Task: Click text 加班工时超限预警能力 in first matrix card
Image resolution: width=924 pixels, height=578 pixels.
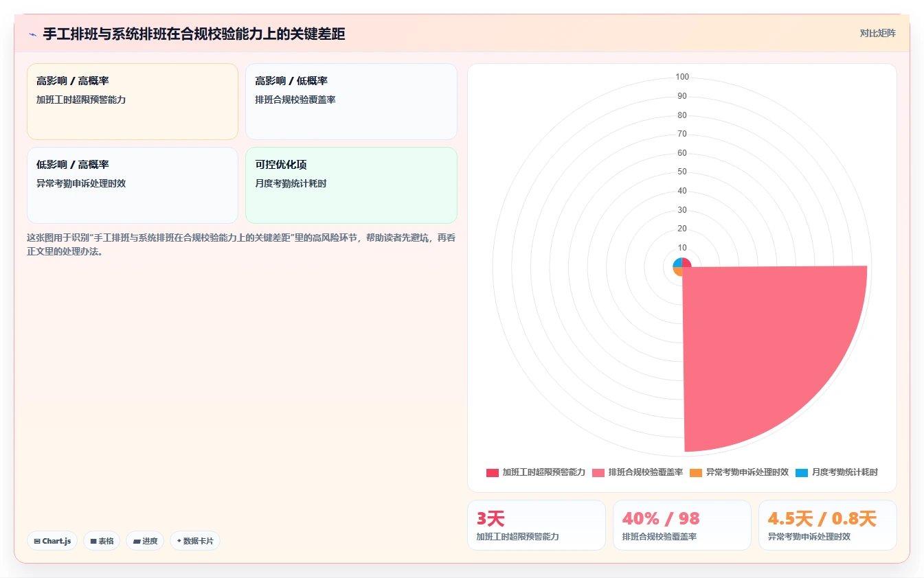Action: 81,100
